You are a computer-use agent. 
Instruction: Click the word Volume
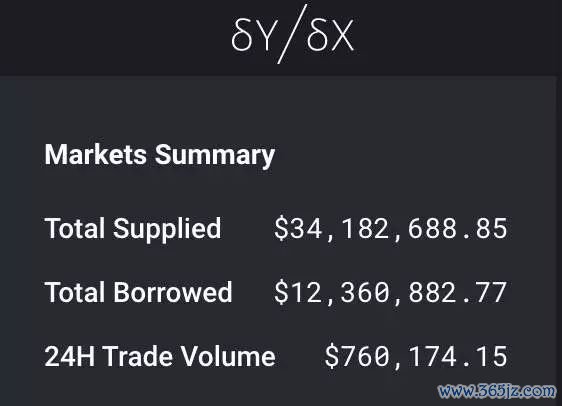pos(228,356)
